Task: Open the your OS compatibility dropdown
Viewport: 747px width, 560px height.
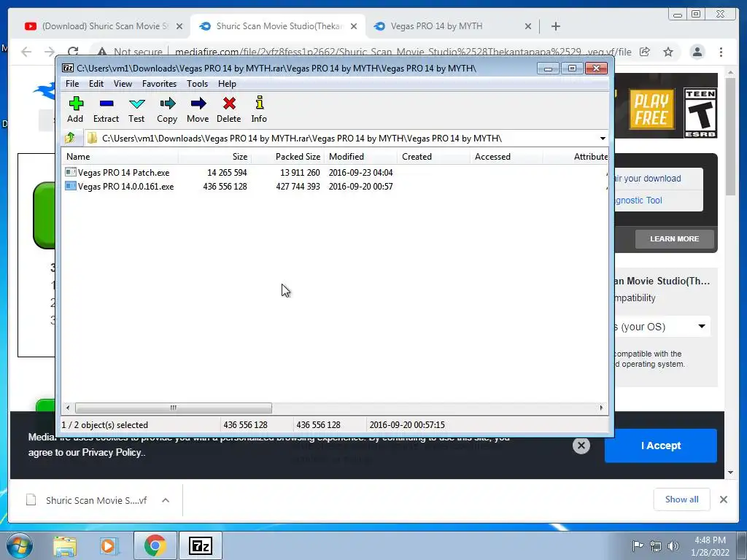Action: [661, 327]
